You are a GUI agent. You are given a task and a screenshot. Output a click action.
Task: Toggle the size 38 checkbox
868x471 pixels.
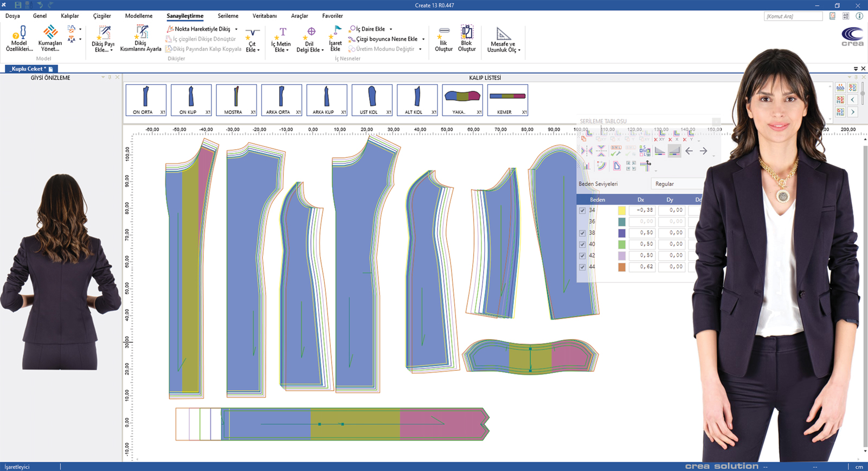(582, 233)
